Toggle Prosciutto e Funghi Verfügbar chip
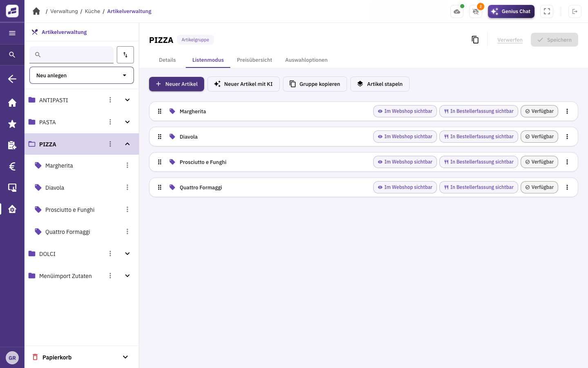 pos(539,162)
